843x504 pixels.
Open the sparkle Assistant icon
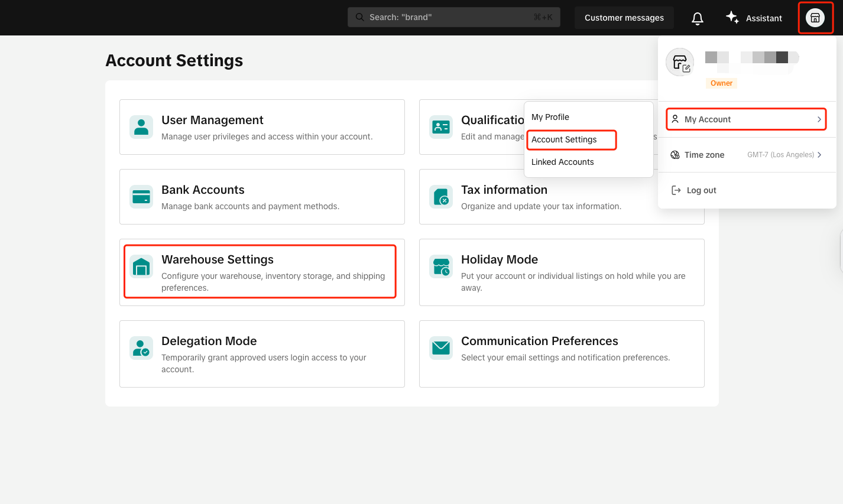pyautogui.click(x=732, y=18)
